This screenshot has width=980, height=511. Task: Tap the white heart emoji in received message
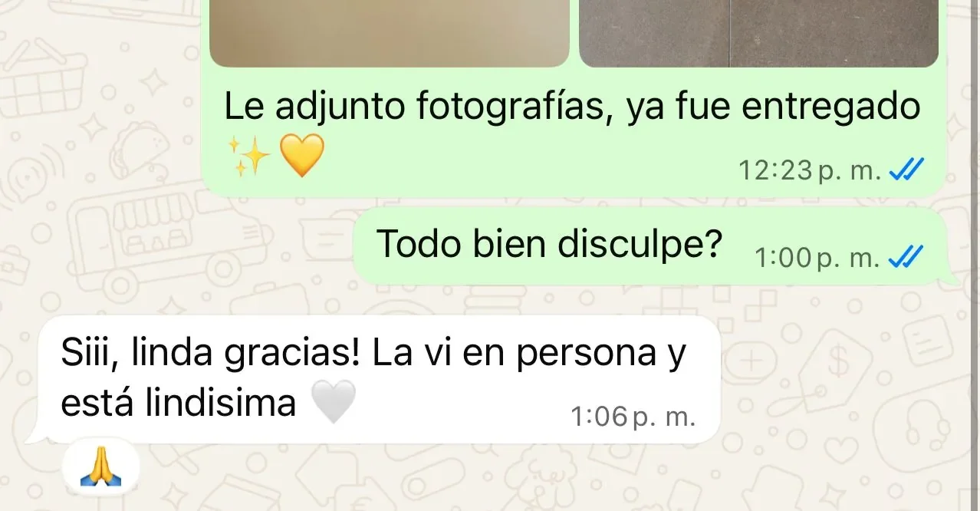click(x=335, y=401)
